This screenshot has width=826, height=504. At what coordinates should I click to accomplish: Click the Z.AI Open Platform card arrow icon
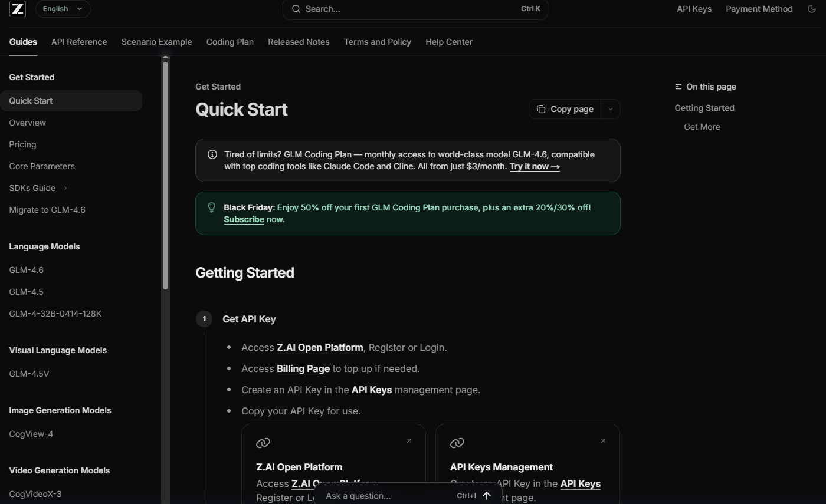point(408,441)
